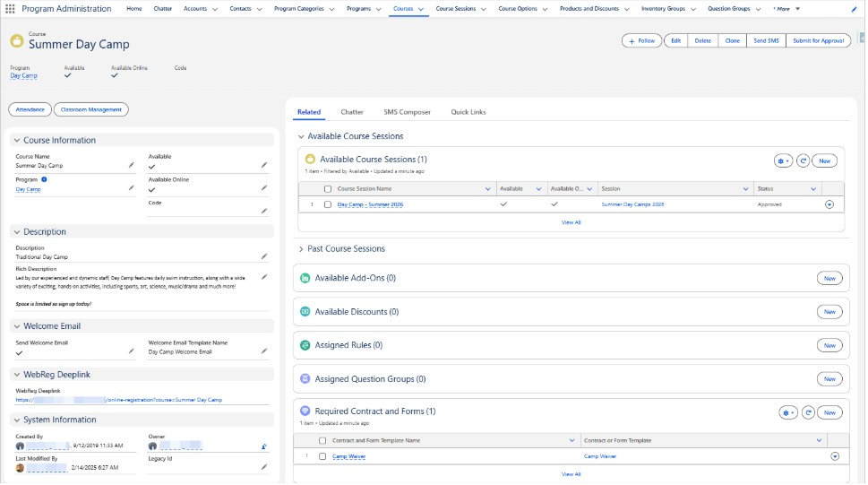Open Camp Waiver row actions dropdown
The image size is (868, 485).
(x=835, y=456)
